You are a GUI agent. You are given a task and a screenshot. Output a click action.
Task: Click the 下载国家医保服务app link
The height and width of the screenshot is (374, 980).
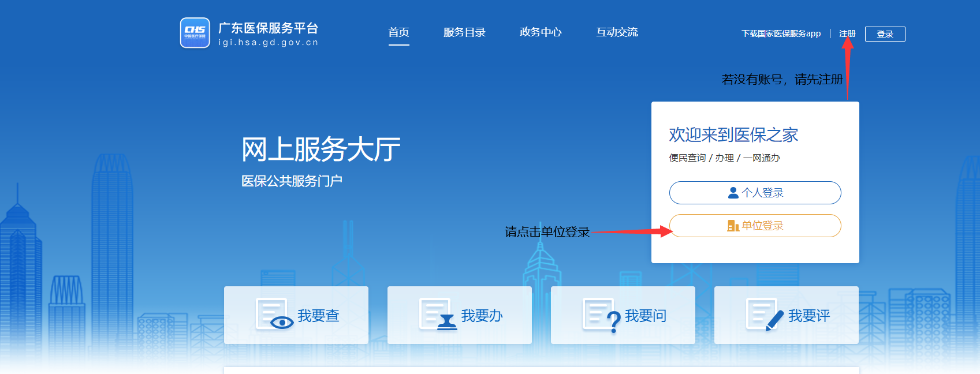[781, 34]
